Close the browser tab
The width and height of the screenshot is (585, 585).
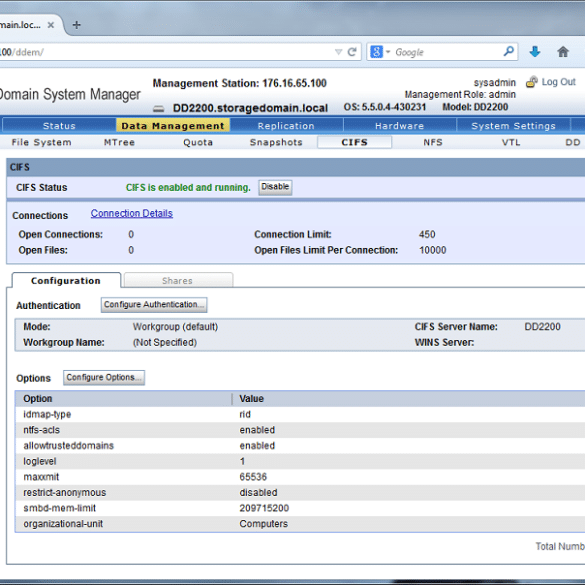pyautogui.click(x=51, y=25)
